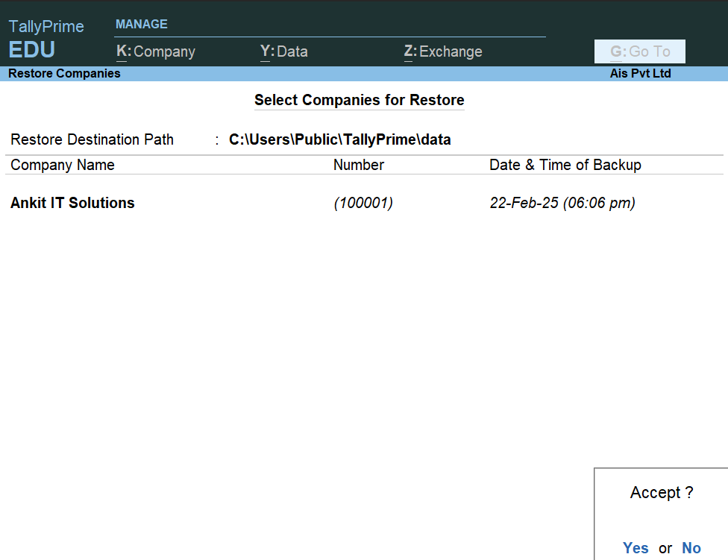Click the EDU edition label
Image resolution: width=728 pixels, height=560 pixels.
tap(32, 51)
